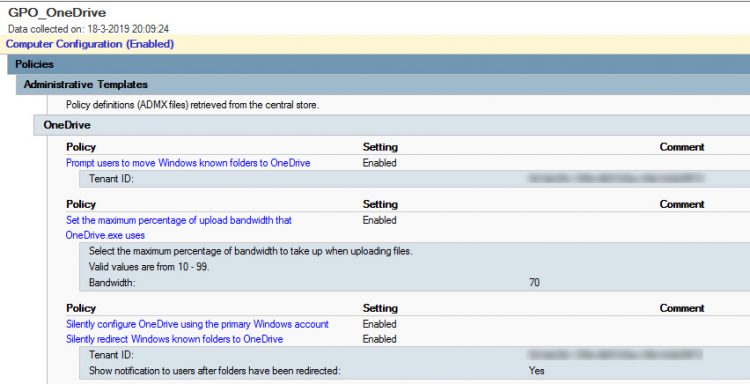
Task: Select the 'Data collected on: 18-3-2019 20:09:24' line
Action: pos(88,29)
